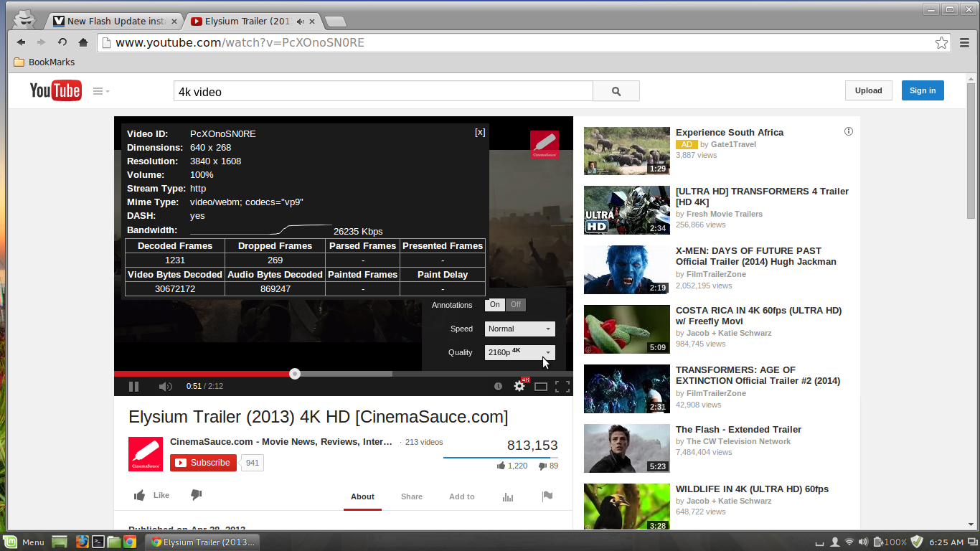Open video statistics bar chart icon
The image size is (980, 551).
click(508, 496)
